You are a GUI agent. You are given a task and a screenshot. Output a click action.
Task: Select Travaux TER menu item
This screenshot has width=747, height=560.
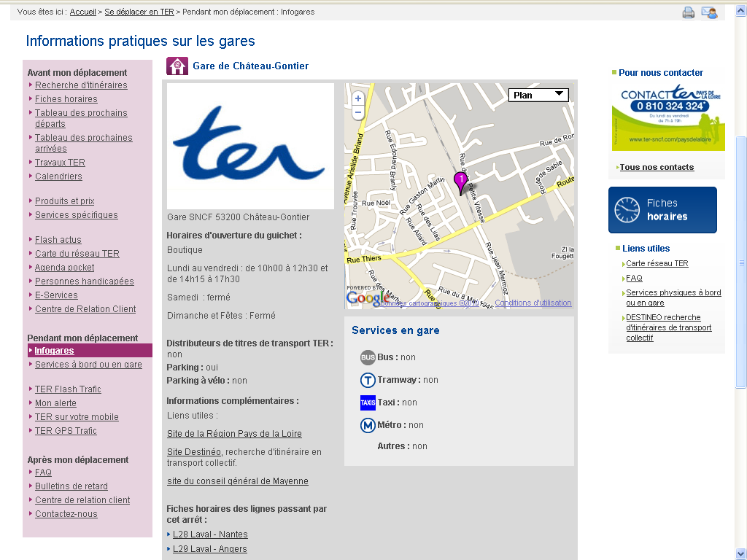point(60,163)
